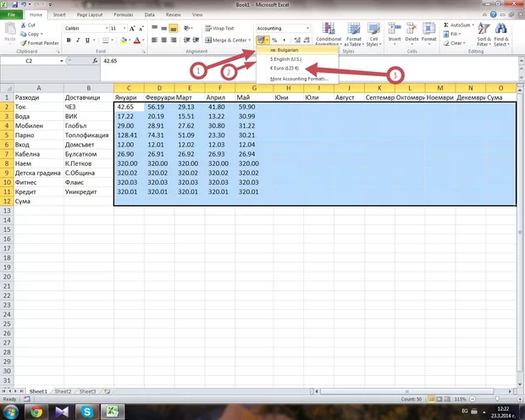Click the AutoSum sigma icon
The height and width of the screenshot is (420, 525).
[445, 25]
